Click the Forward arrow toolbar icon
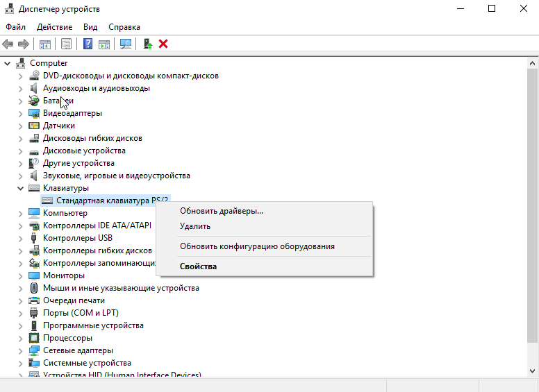 coord(24,44)
